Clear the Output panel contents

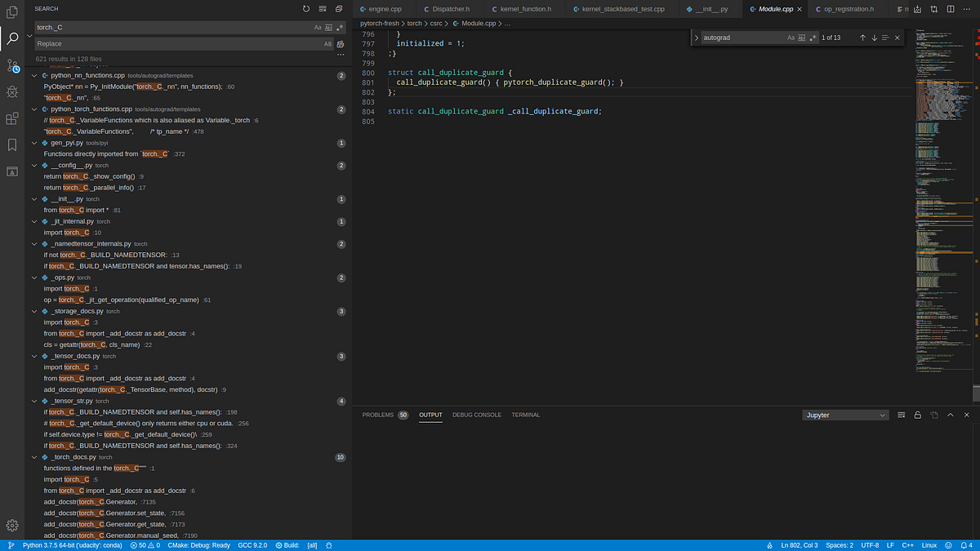tap(901, 415)
